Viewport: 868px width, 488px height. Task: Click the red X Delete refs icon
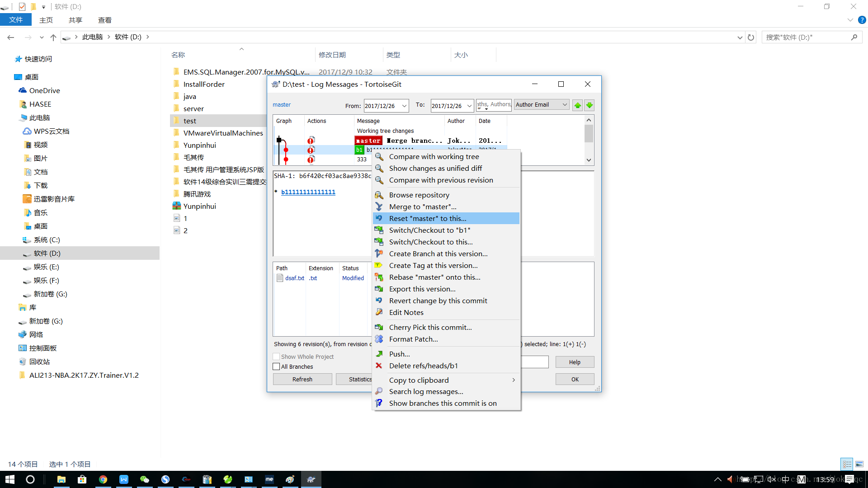tap(379, 366)
